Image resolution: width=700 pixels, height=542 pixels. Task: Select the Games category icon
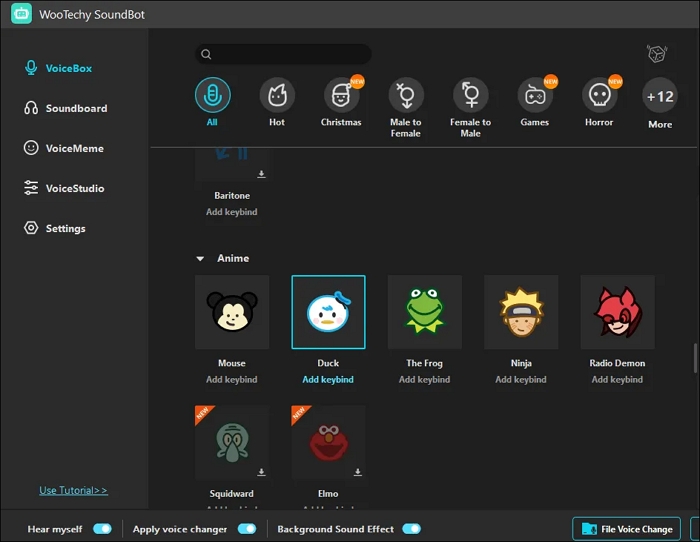[x=535, y=96]
